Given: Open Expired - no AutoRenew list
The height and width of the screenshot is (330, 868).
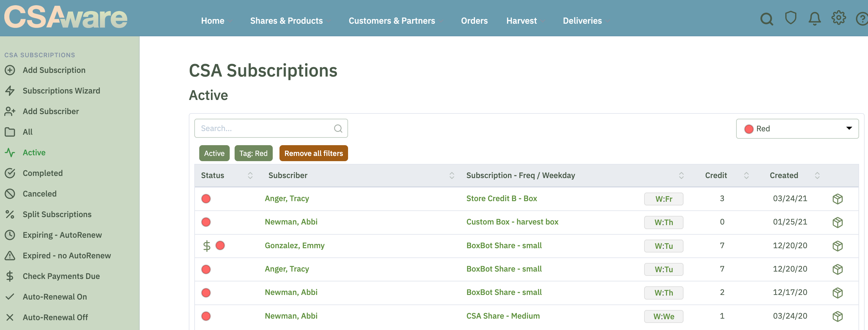Looking at the screenshot, I should (x=66, y=255).
